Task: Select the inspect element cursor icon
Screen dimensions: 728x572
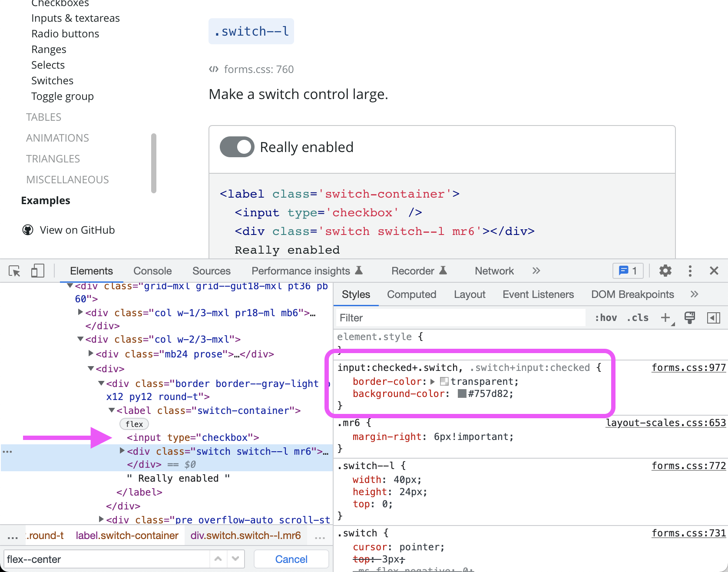Action: (x=14, y=271)
